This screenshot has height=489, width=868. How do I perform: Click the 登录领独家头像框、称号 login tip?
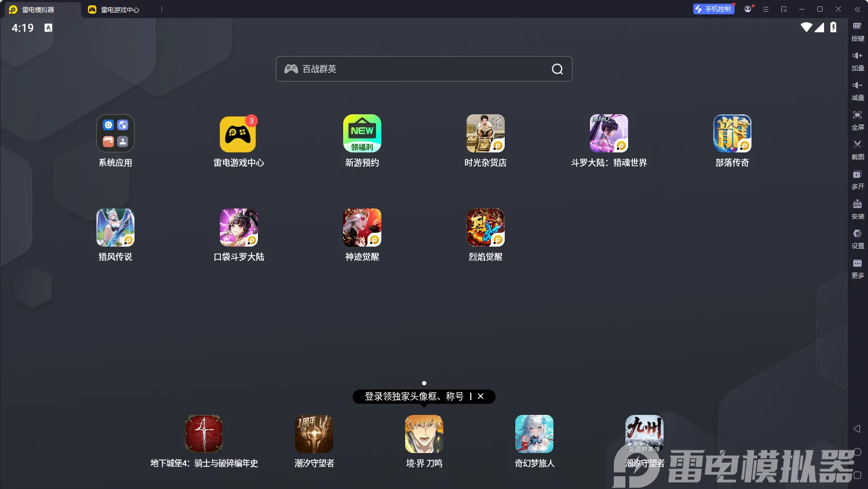pos(414,396)
